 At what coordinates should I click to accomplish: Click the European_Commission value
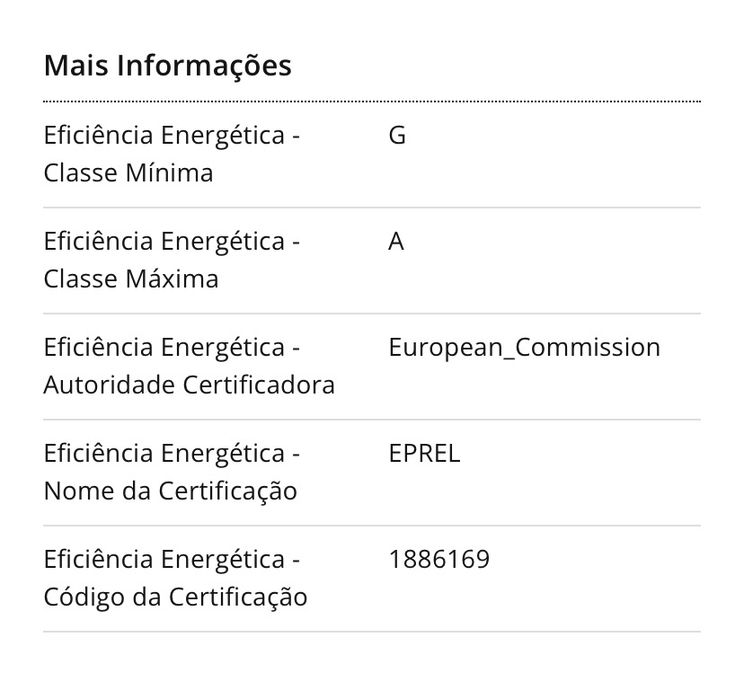tap(524, 348)
